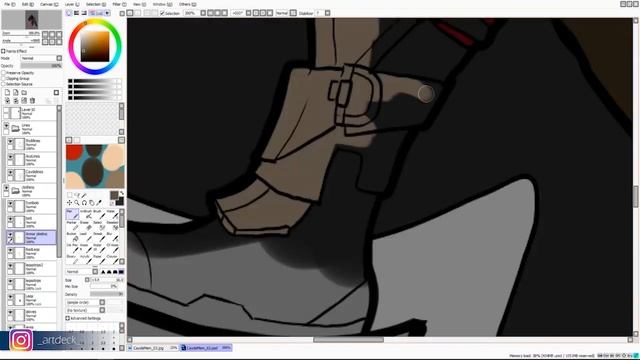The image size is (640, 360).
Task: Open the rotation angle dropdown in toolbar
Action: tap(248, 13)
